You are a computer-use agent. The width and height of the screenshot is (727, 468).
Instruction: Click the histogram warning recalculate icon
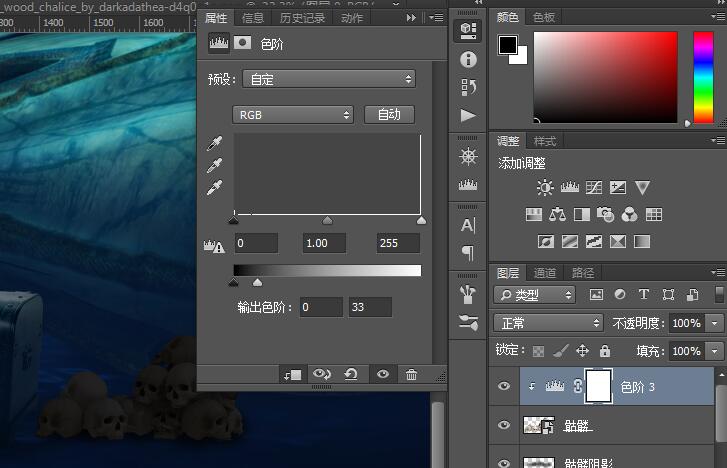coord(214,246)
